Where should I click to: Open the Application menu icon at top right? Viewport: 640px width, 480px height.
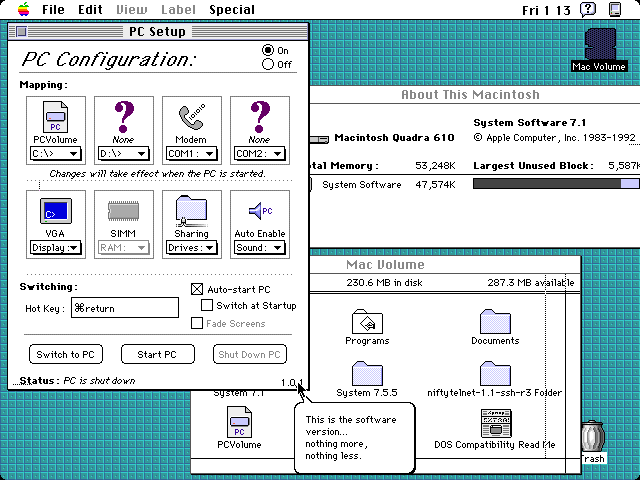[615, 9]
